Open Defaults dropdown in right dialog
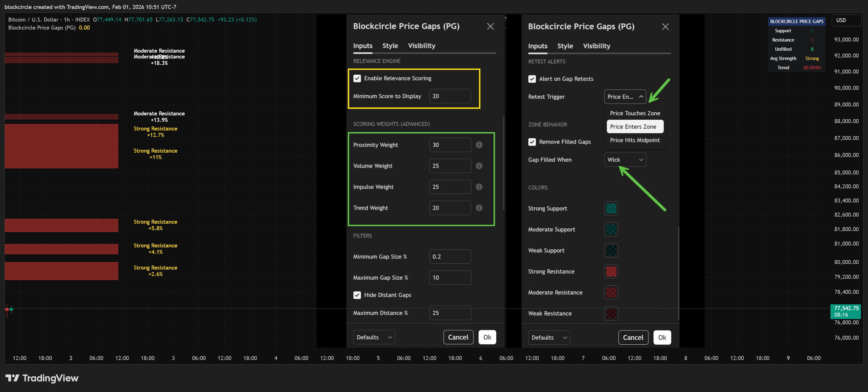 549,338
